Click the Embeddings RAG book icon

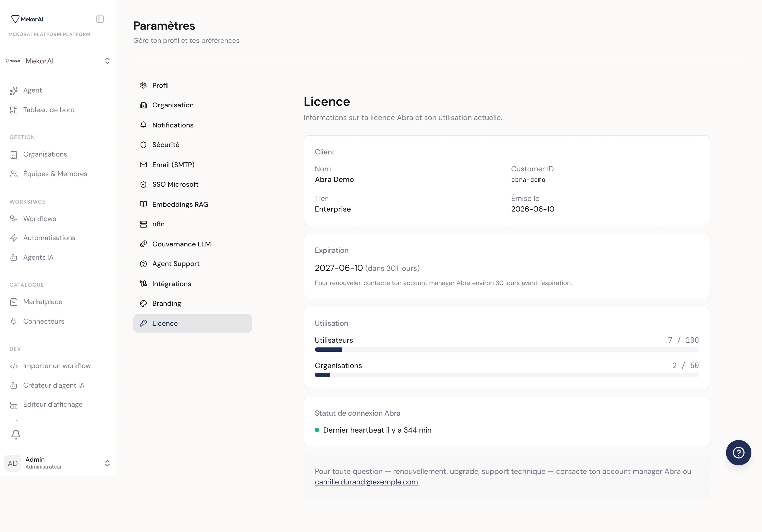143,204
